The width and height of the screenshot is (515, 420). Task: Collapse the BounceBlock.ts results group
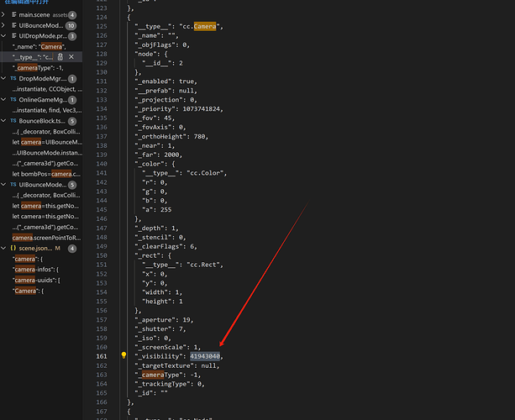click(5, 121)
